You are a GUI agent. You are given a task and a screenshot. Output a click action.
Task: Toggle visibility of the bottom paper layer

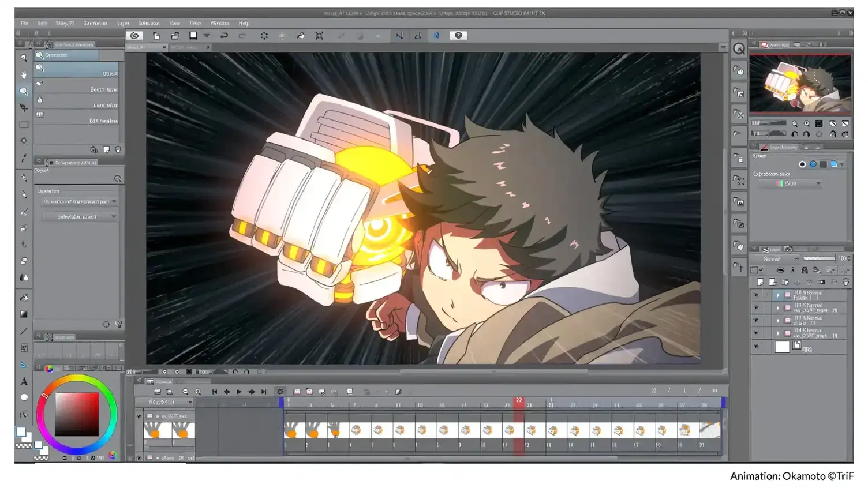click(x=756, y=347)
